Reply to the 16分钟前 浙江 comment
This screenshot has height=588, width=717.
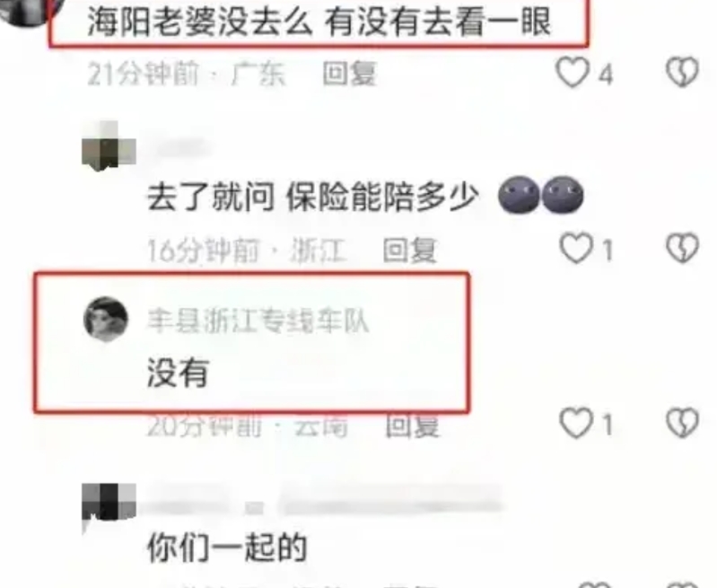point(410,250)
